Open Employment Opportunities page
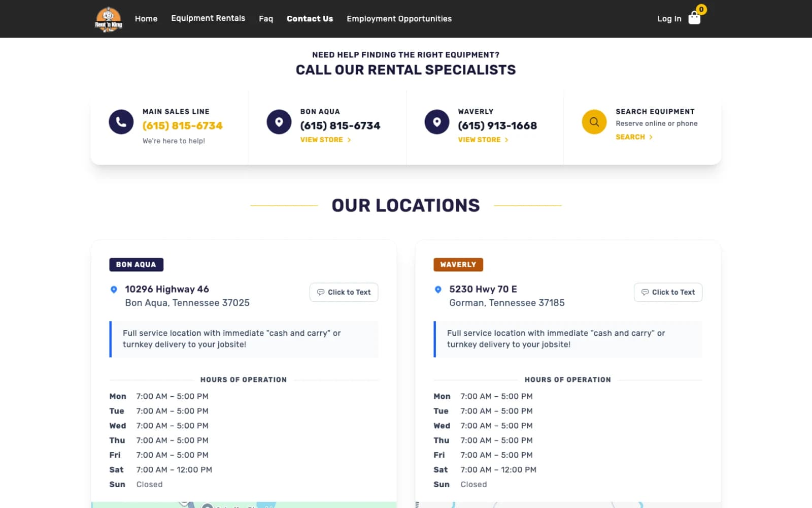The width and height of the screenshot is (812, 508). tap(399, 19)
